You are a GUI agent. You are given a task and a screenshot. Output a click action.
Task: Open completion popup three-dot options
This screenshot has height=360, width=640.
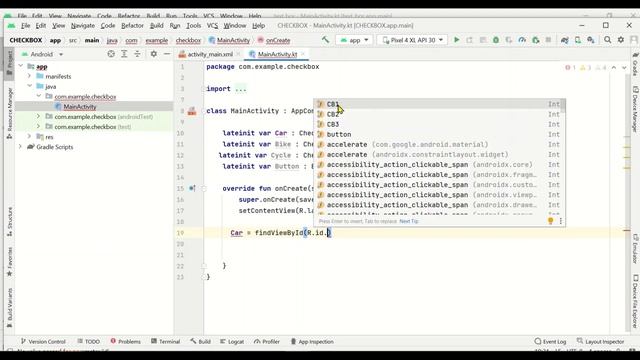(x=560, y=221)
